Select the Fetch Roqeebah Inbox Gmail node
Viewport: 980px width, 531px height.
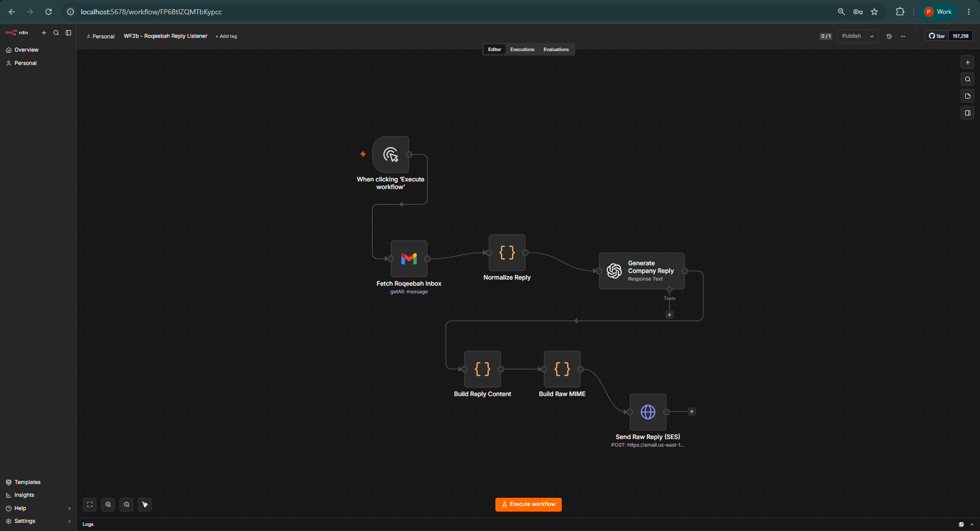(x=409, y=259)
